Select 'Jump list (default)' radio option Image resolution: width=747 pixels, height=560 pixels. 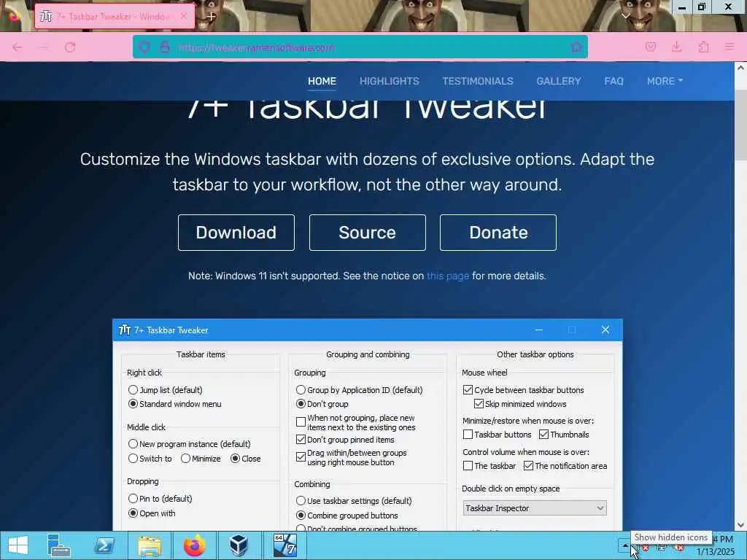point(133,390)
